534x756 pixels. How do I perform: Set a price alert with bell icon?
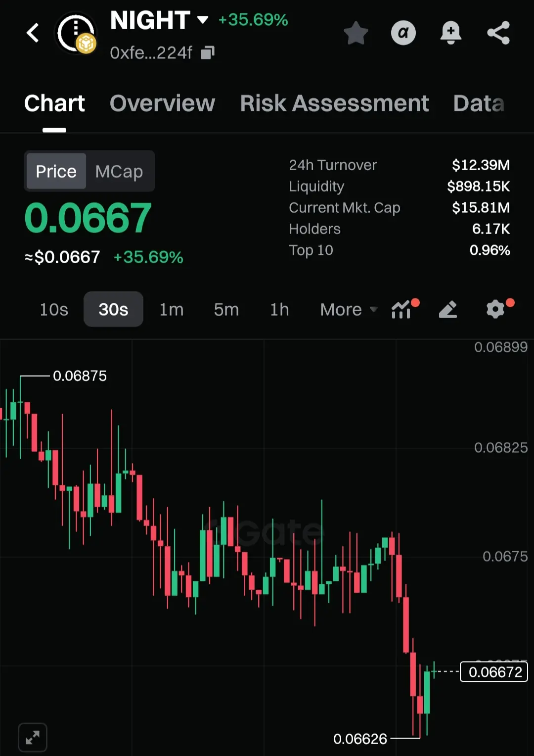tap(450, 33)
